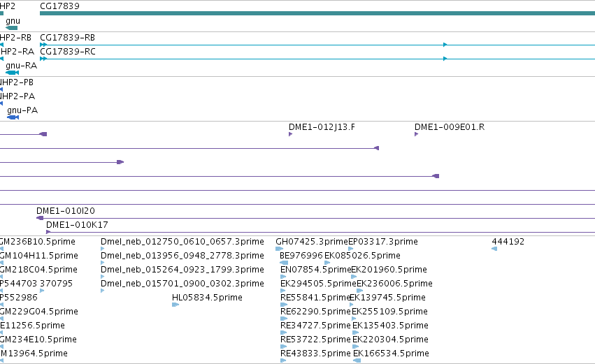Select the HP2-RA transcript label
This screenshot has height=364, width=595.
17,52
